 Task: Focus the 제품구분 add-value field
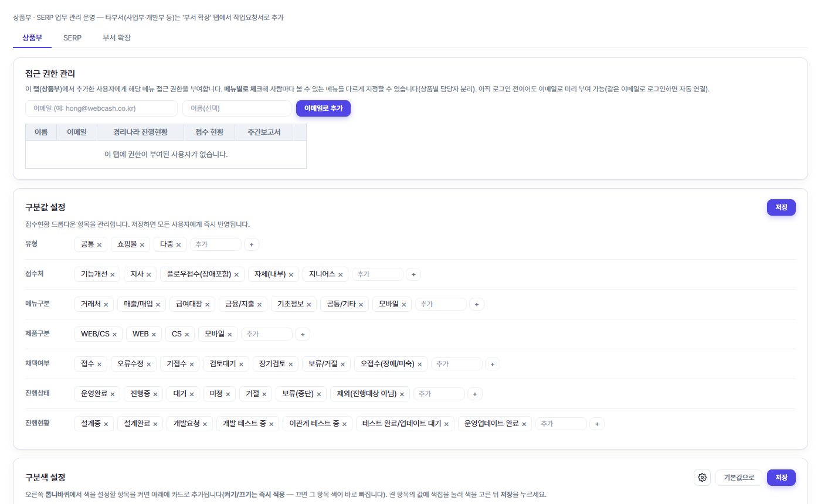pos(267,334)
